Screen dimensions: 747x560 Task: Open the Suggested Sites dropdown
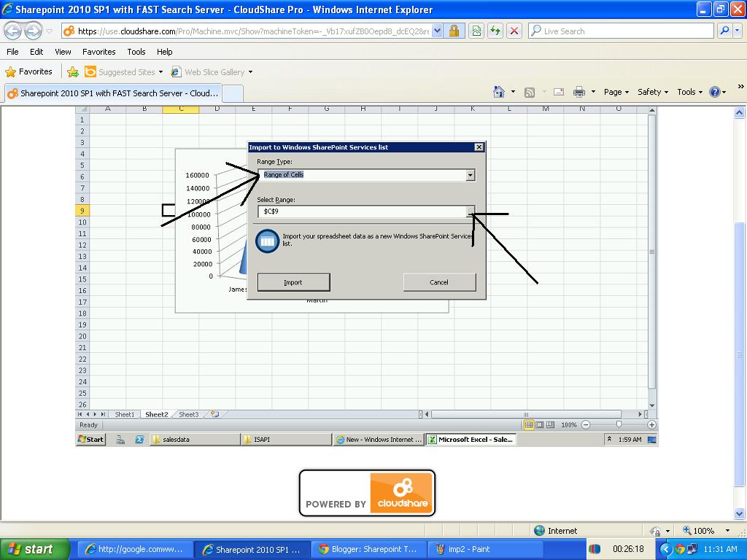(x=160, y=72)
